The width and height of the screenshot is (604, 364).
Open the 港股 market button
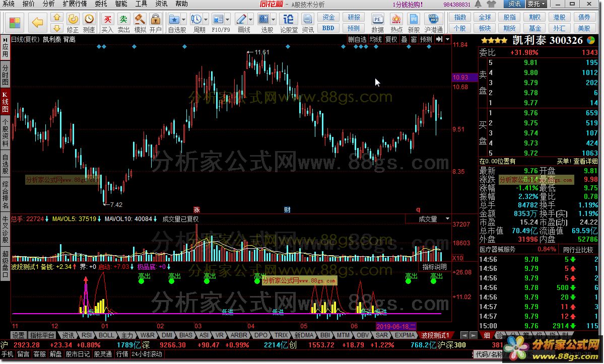559,17
